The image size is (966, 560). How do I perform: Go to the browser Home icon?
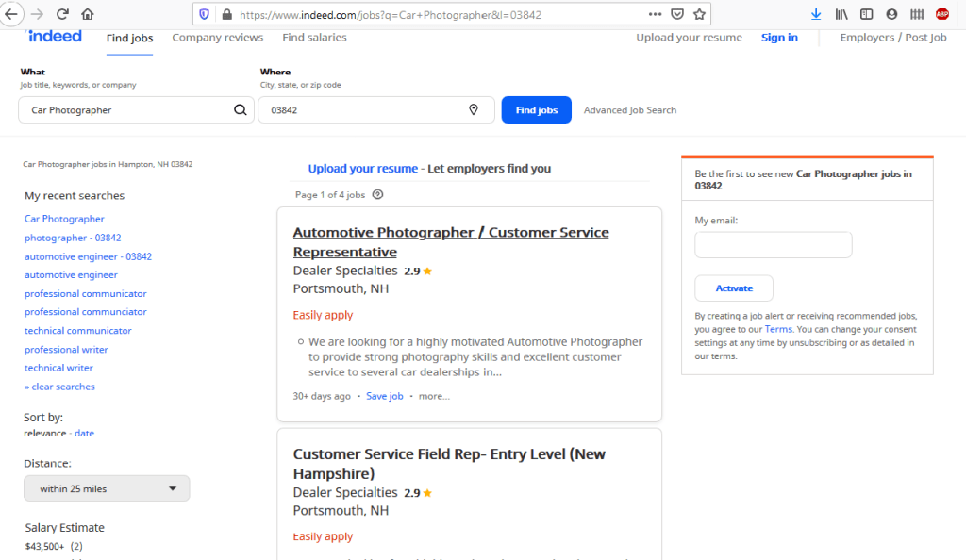88,14
